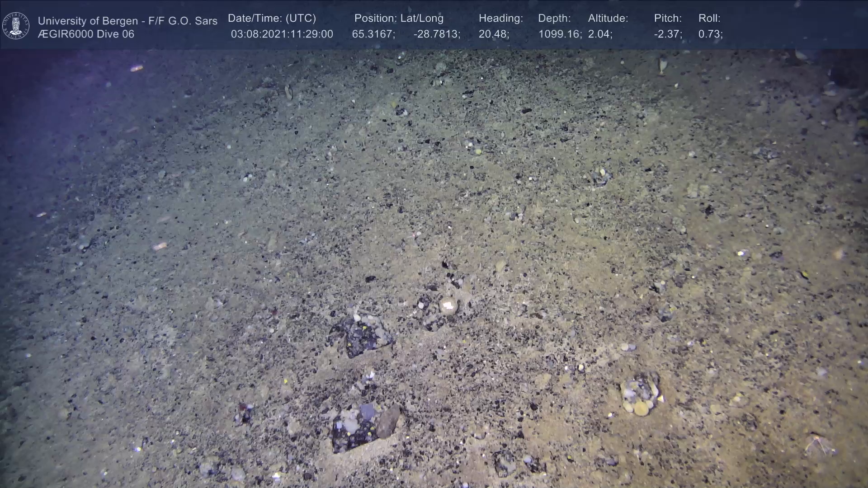Screen dimensions: 868x488
Task: Click the heading value 20.48
Action: click(493, 34)
